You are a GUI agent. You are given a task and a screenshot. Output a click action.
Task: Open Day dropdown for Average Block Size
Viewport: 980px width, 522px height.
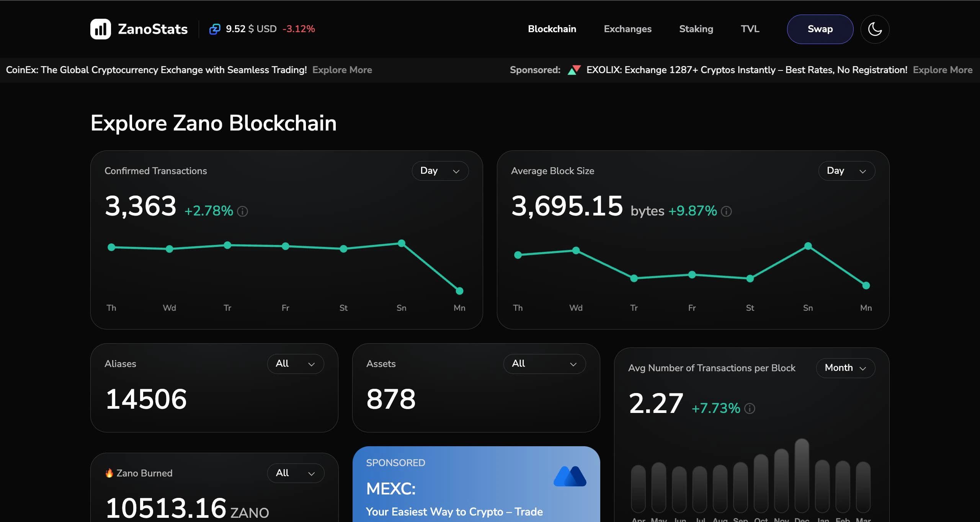click(x=846, y=171)
